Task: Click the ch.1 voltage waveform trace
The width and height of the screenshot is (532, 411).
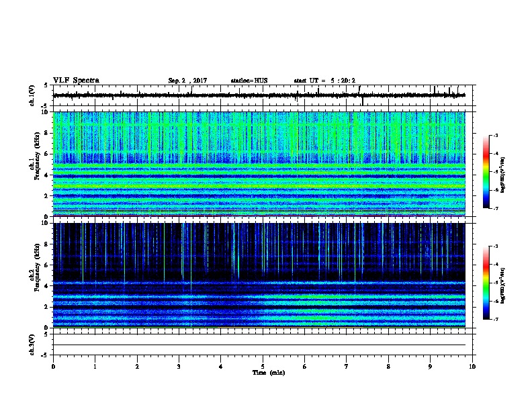Action: [259, 95]
